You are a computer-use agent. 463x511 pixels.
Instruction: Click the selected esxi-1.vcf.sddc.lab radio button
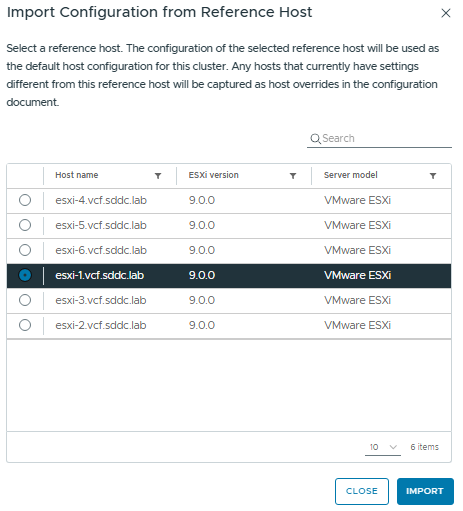pos(25,275)
